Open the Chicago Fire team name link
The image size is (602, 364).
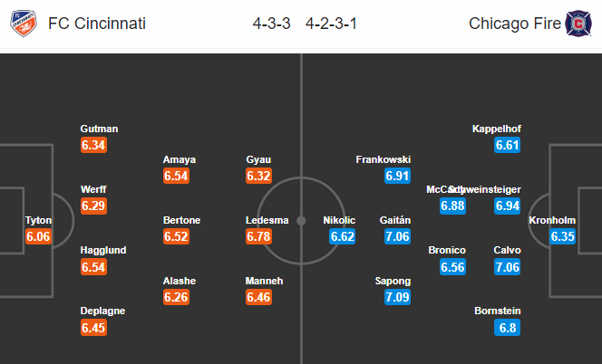click(511, 24)
